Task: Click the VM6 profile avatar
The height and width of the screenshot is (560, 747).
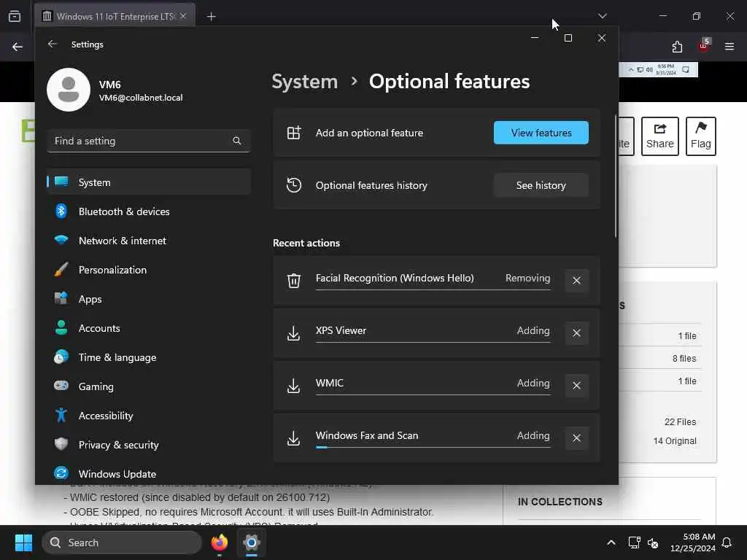Action: coord(69,90)
